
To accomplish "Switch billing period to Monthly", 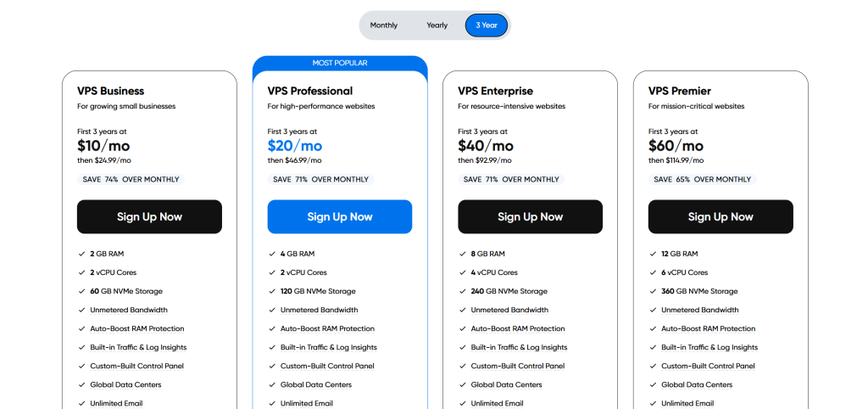I will click(384, 25).
